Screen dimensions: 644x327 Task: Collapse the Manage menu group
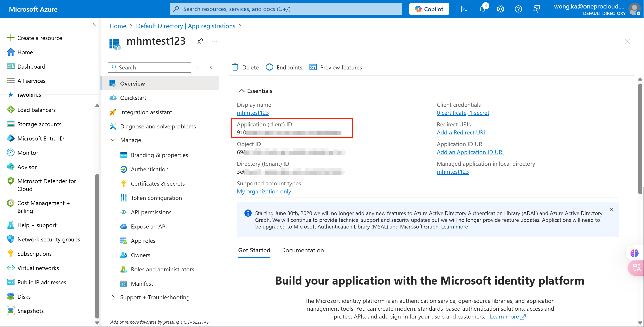[113, 140]
